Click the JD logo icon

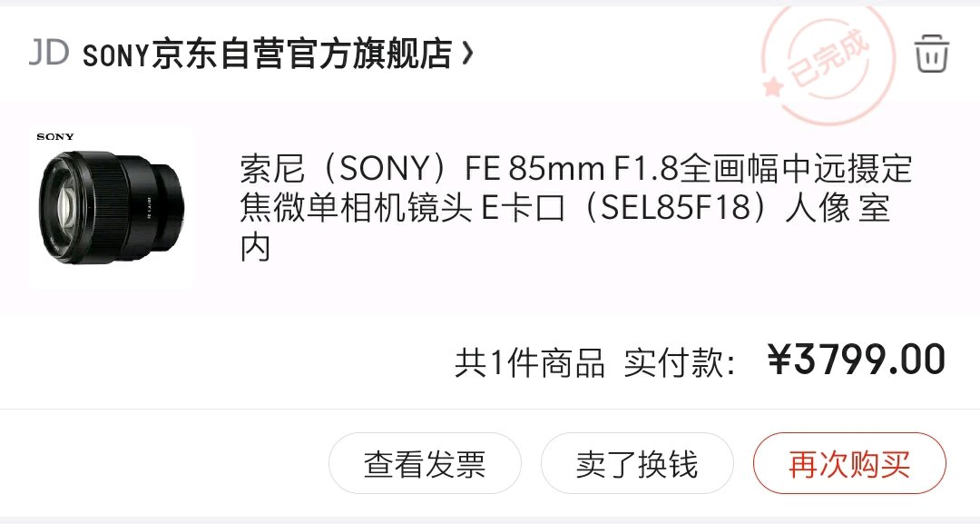[x=48, y=53]
